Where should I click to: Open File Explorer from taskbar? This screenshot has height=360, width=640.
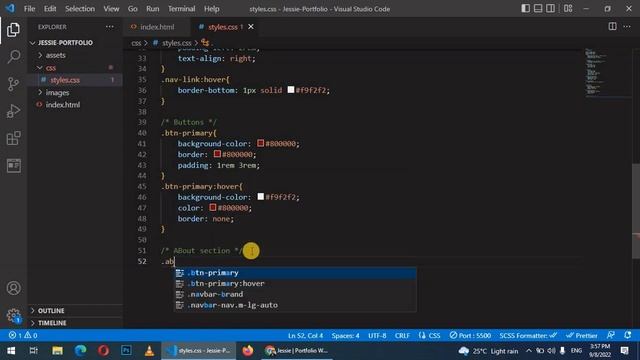57,351
